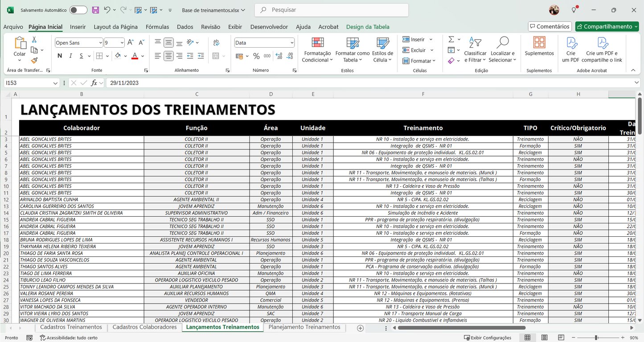Apply percent number format

(x=256, y=56)
